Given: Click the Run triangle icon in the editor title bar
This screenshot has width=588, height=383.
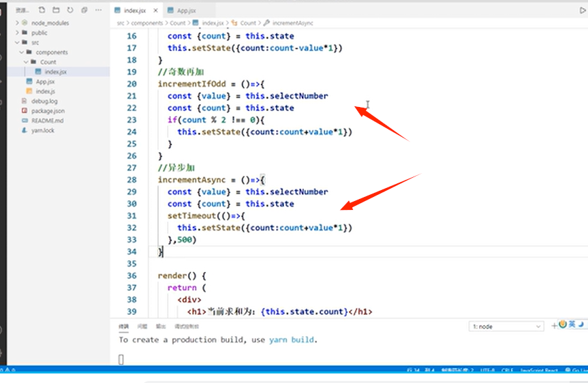Looking at the screenshot, I should (x=583, y=10).
